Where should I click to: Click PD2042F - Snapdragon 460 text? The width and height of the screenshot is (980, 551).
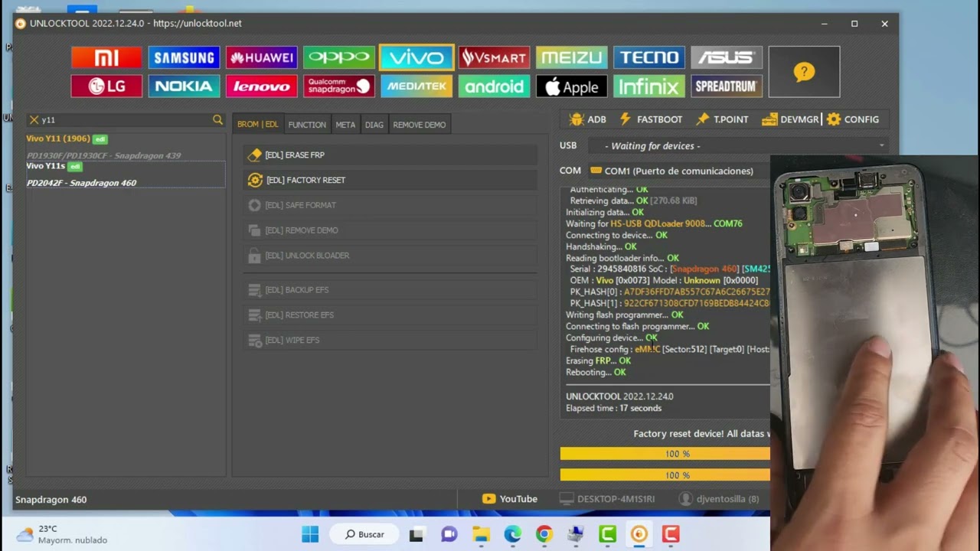click(x=82, y=183)
